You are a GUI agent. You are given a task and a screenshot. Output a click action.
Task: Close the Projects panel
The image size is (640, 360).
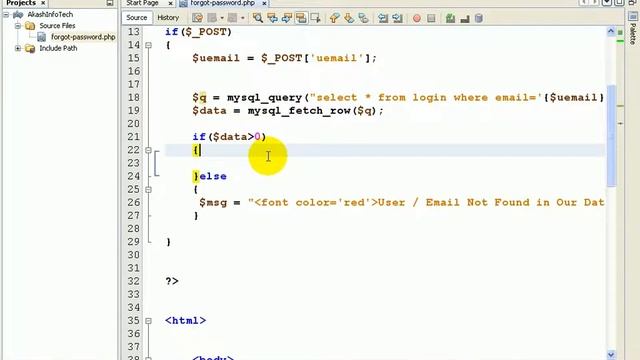tap(43, 3)
